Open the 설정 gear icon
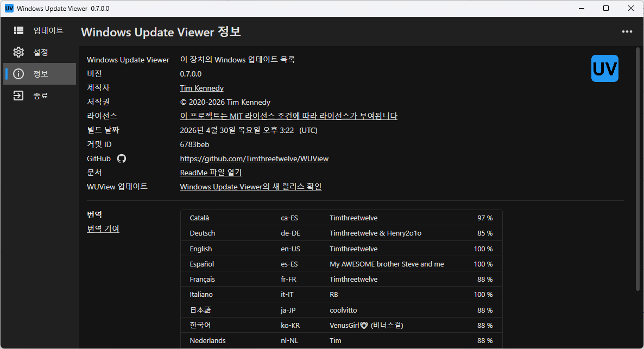 pos(18,52)
